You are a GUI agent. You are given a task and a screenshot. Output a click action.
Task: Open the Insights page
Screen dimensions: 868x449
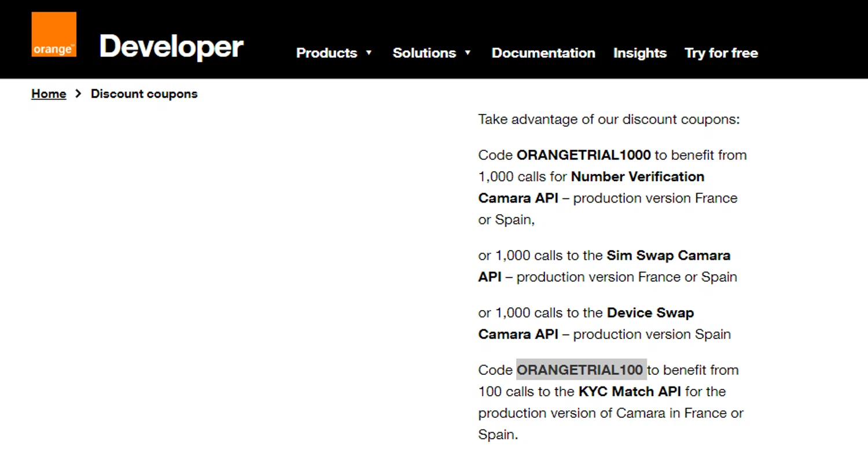coord(640,53)
